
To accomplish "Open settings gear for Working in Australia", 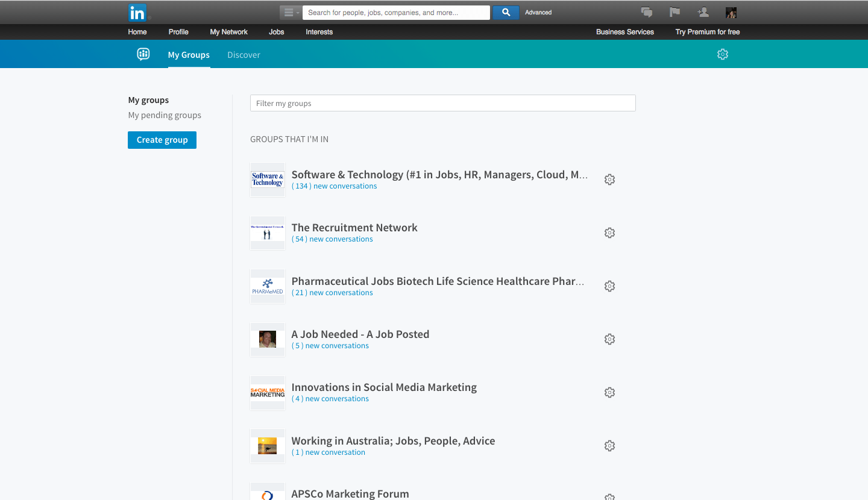I will coord(609,446).
